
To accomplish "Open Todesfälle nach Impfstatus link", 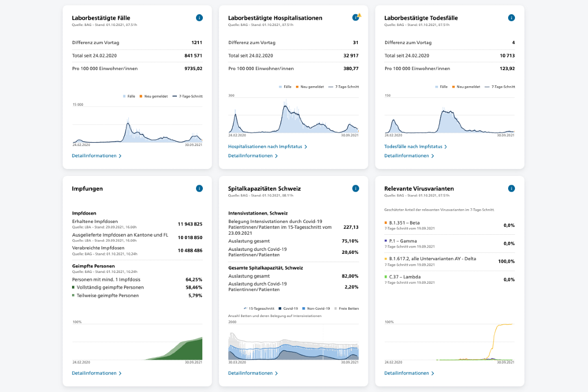I will [416, 147].
